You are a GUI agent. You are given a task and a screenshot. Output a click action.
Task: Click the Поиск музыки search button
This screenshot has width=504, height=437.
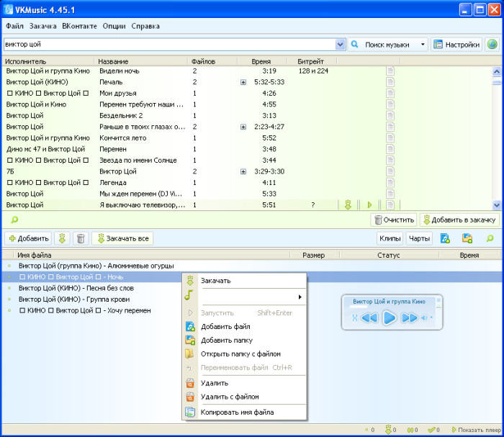pyautogui.click(x=383, y=45)
